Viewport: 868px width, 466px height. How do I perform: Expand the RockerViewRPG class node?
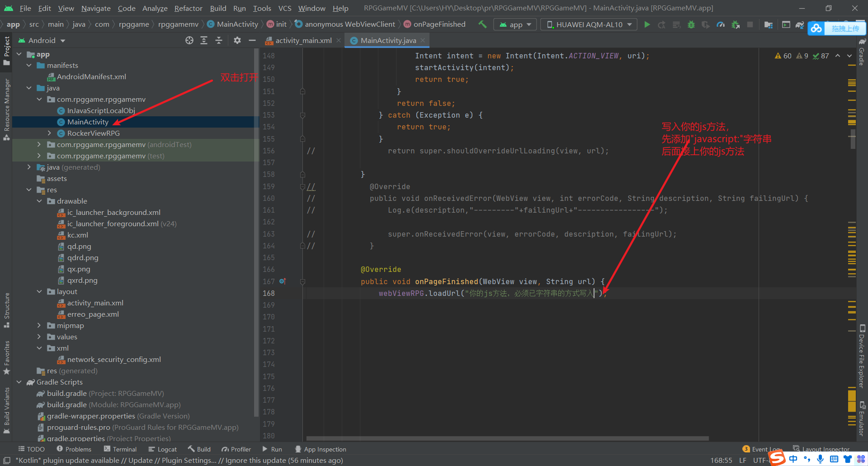(x=49, y=133)
